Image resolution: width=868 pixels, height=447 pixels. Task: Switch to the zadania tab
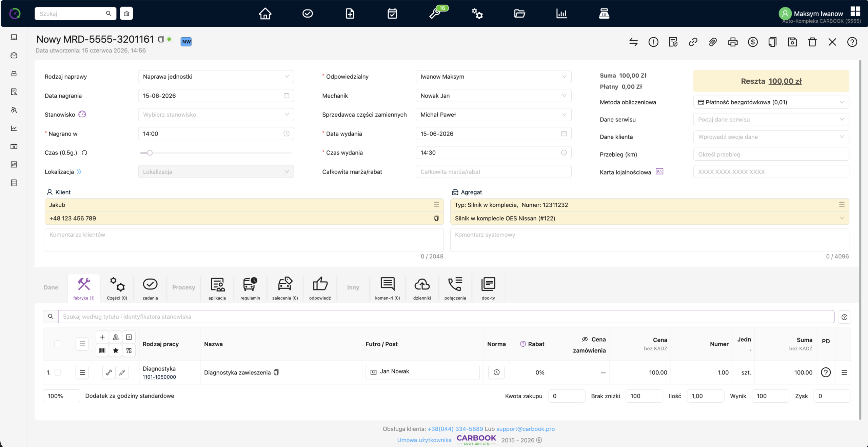pyautogui.click(x=150, y=288)
